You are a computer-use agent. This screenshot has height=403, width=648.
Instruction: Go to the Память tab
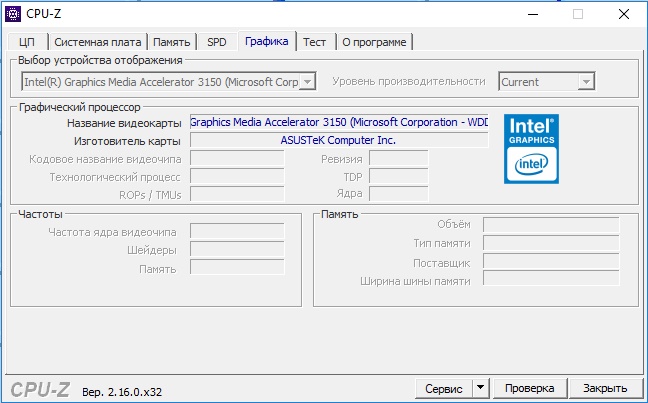click(x=172, y=42)
